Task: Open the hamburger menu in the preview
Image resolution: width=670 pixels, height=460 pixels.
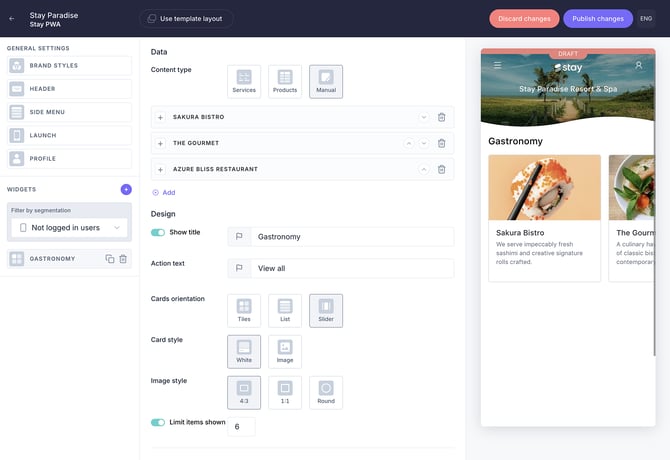Action: tap(497, 65)
